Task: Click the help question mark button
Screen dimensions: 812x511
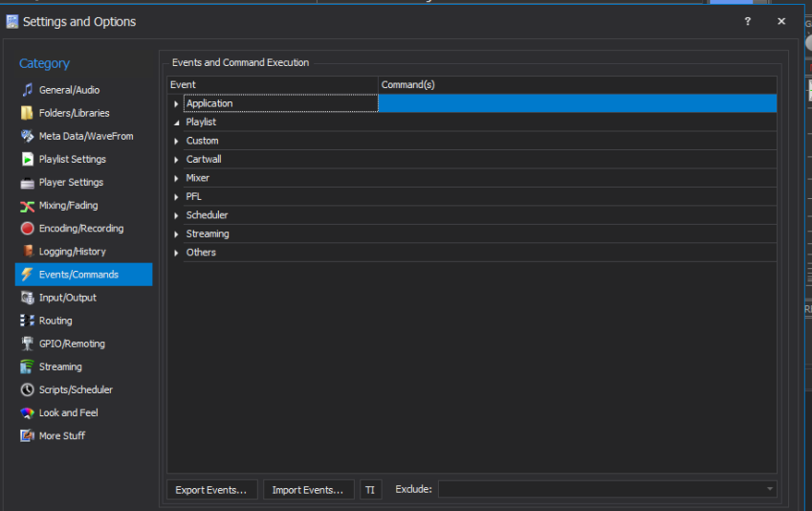Action: pyautogui.click(x=747, y=21)
